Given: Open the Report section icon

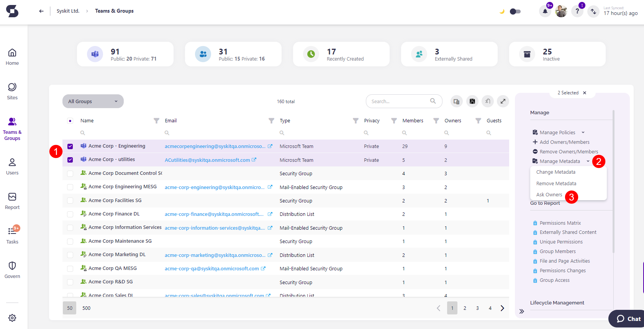Looking at the screenshot, I should point(12,197).
